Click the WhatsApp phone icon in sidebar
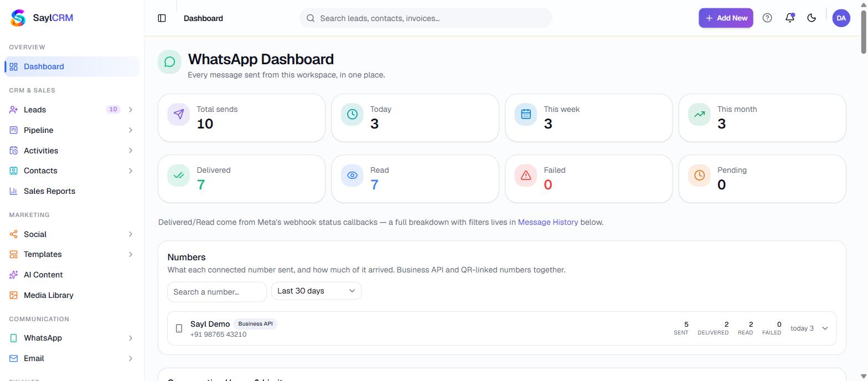The width and height of the screenshot is (868, 381). [14, 338]
